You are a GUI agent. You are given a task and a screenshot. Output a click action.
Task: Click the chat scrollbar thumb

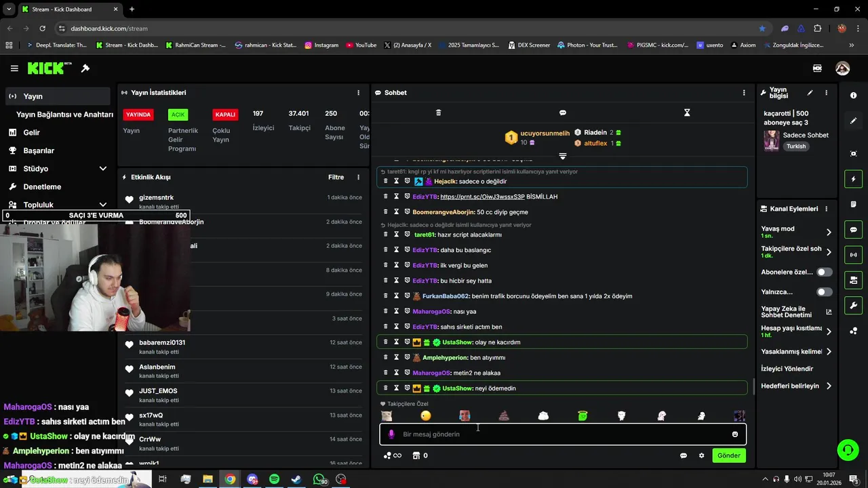(754, 387)
